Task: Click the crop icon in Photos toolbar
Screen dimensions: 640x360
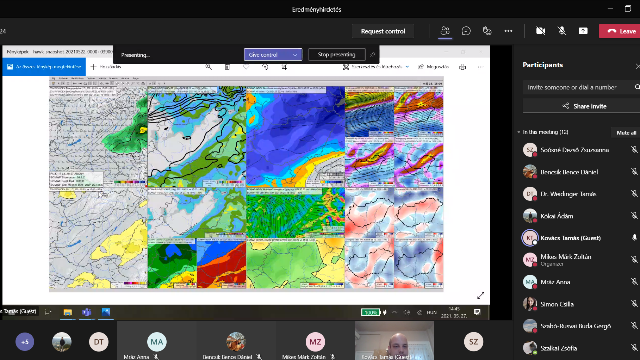Action: 284,67
